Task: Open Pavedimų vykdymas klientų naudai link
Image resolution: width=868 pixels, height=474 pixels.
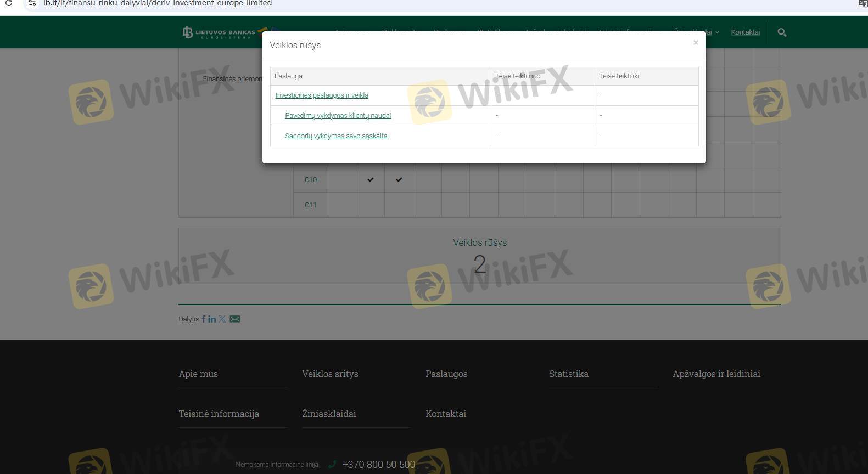Action: [x=338, y=116]
